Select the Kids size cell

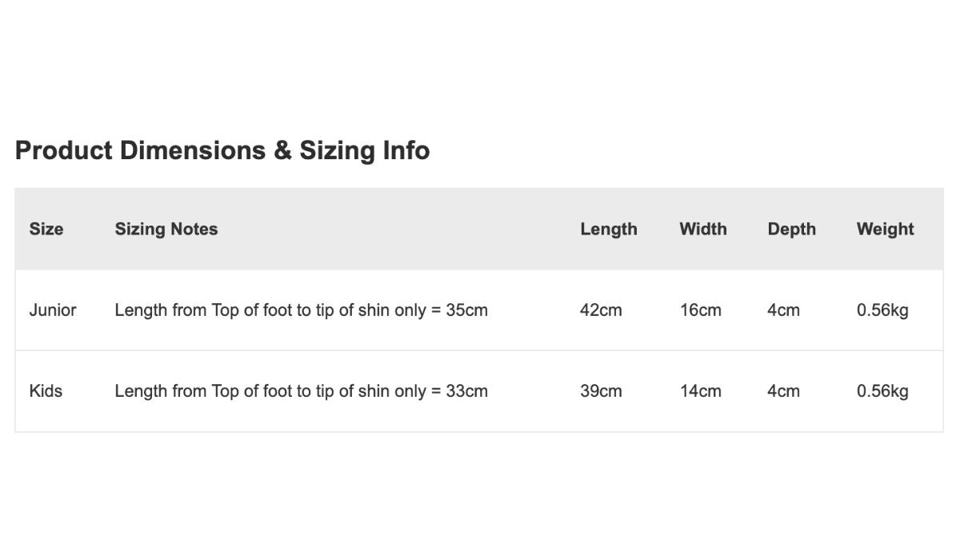[46, 391]
